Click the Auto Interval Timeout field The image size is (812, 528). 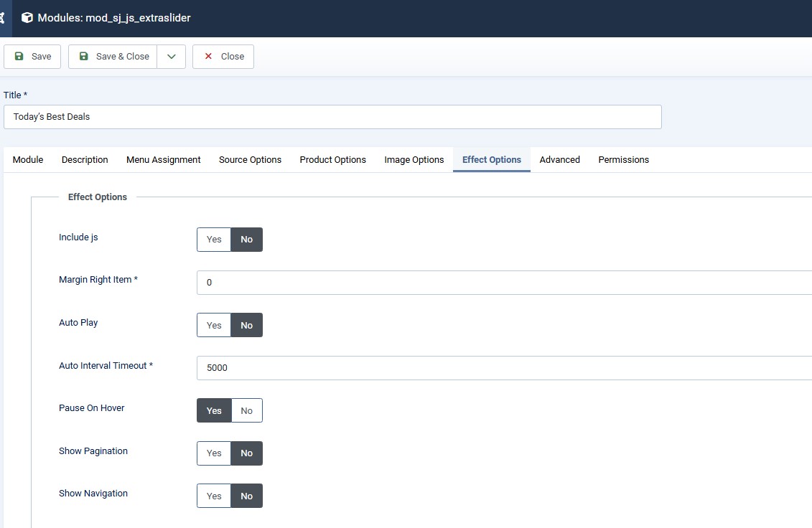coord(503,368)
